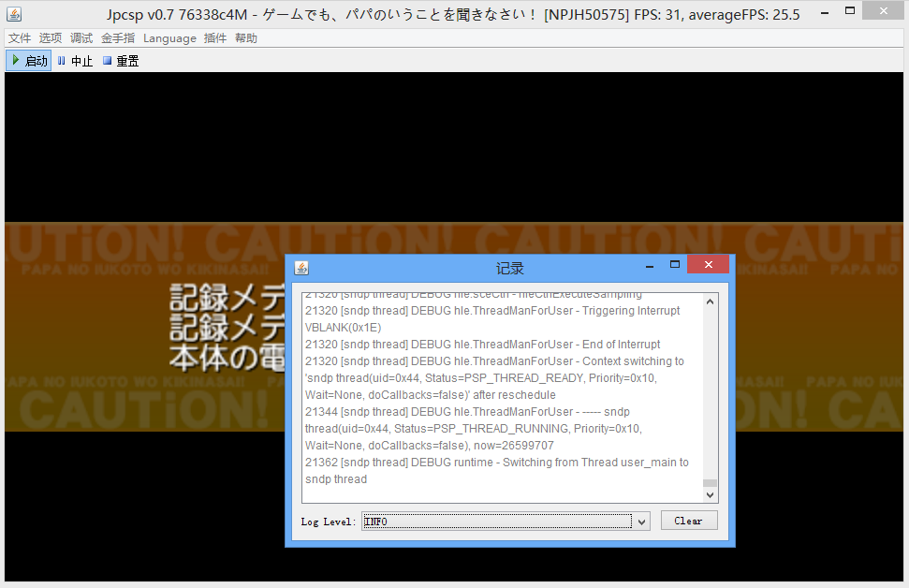Click the Jpcsp main window Java icon

pos(14,13)
